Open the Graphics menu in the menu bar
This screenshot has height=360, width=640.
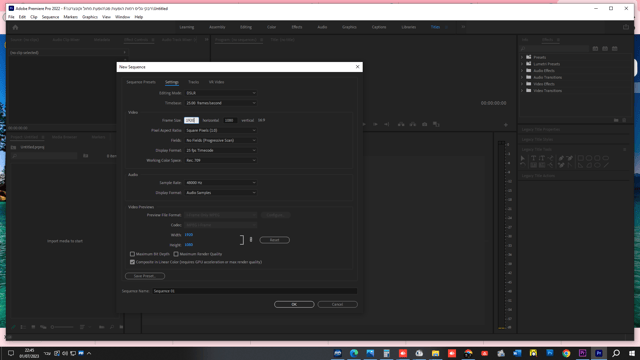[90, 17]
